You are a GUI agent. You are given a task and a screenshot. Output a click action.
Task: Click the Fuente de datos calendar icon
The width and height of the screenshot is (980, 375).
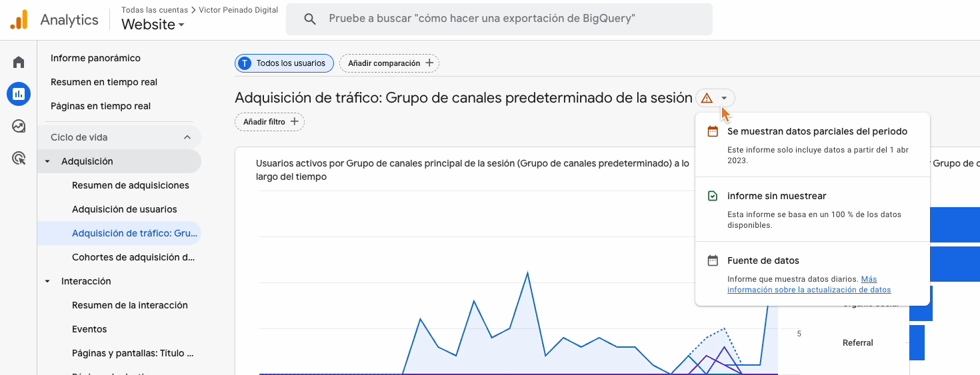[713, 260]
